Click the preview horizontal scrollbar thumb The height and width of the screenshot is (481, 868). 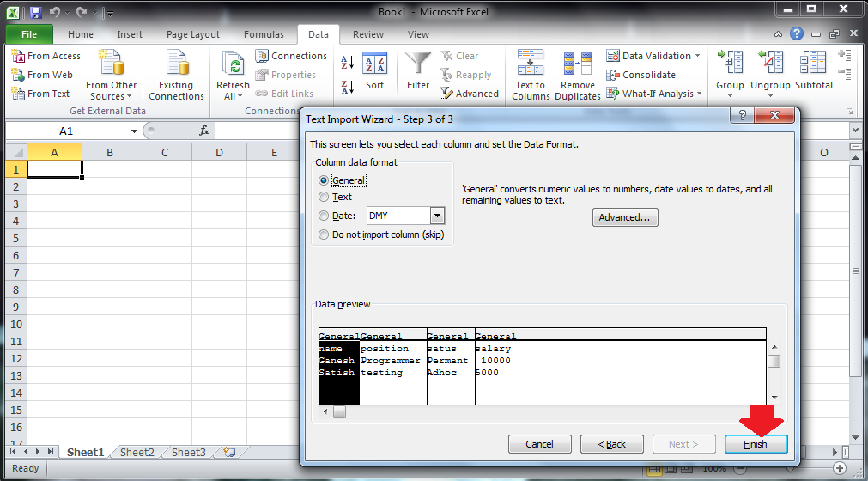click(x=339, y=411)
